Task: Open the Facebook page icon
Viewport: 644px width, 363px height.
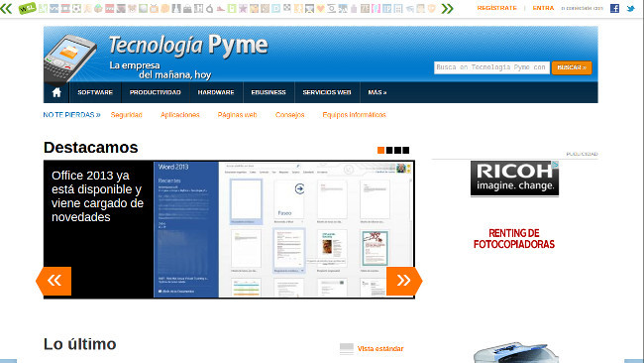Action: click(614, 8)
